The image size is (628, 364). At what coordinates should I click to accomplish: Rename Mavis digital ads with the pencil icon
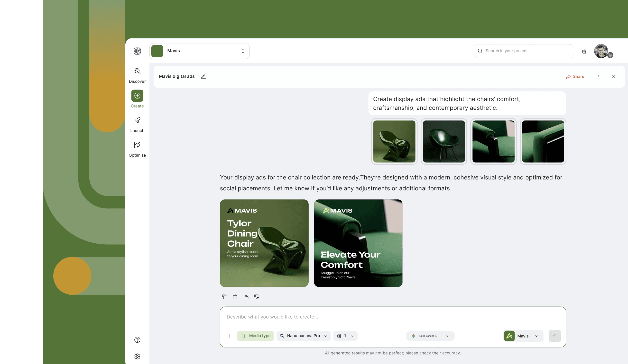click(203, 76)
